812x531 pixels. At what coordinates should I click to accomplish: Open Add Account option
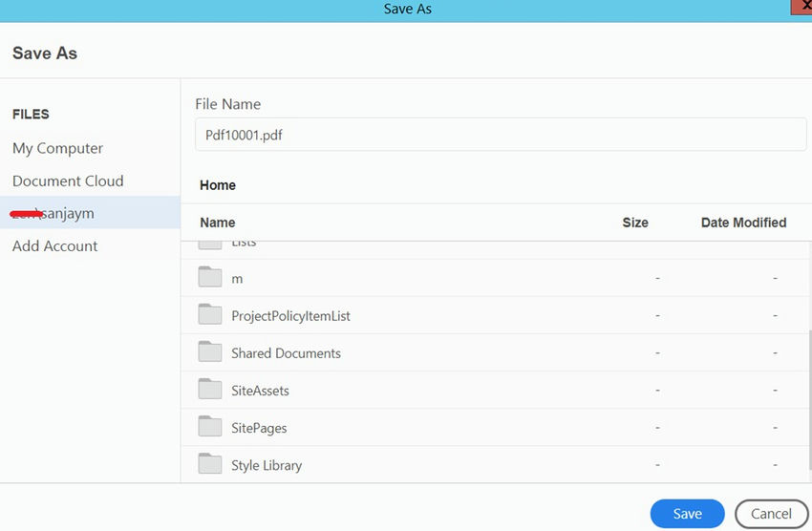point(54,245)
